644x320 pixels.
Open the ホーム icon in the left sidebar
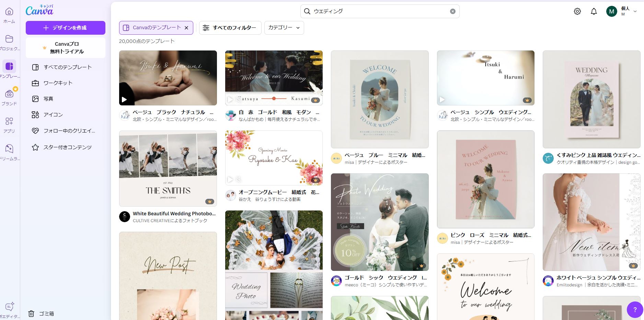[x=9, y=11]
